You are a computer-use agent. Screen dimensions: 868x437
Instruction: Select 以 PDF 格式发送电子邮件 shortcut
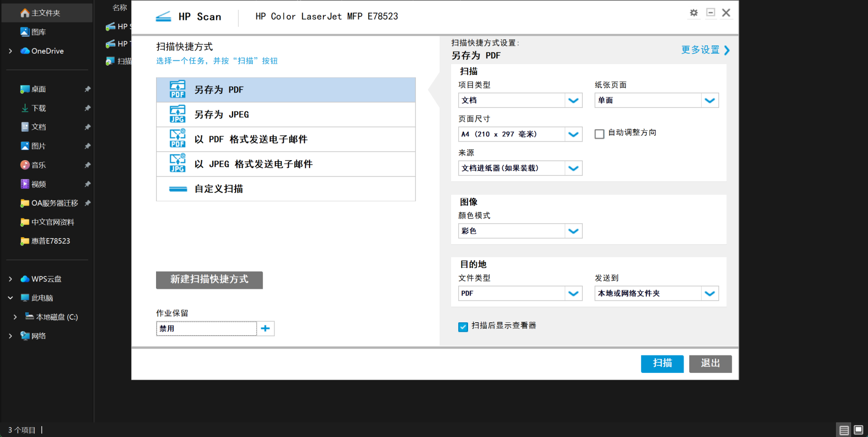coord(286,139)
